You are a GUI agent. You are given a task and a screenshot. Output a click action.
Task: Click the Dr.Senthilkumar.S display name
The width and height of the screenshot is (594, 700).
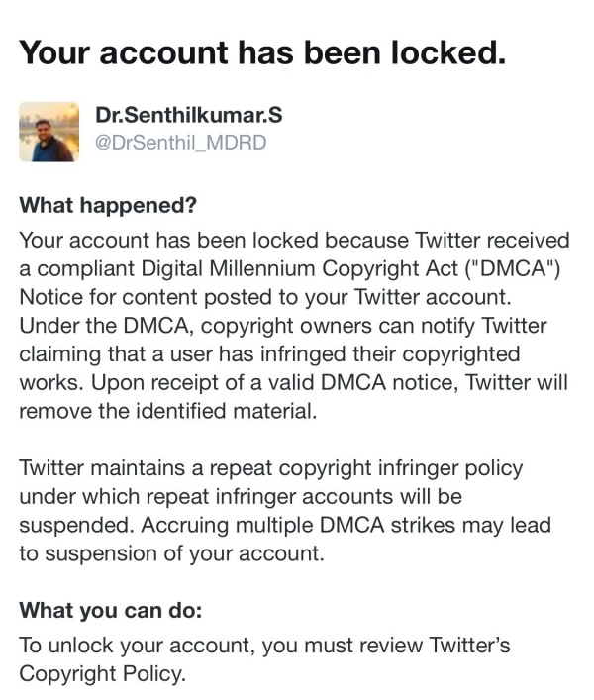188,116
